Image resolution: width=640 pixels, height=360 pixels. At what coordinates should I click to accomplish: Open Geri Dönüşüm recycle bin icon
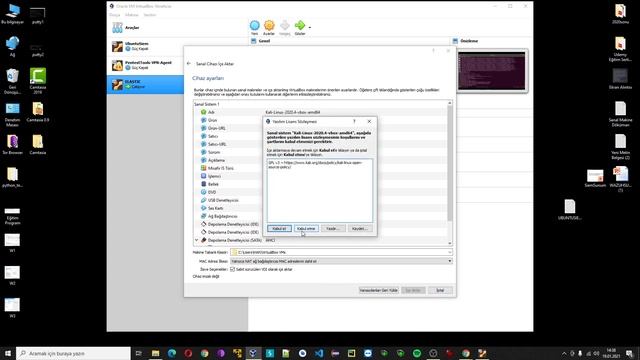point(12,80)
